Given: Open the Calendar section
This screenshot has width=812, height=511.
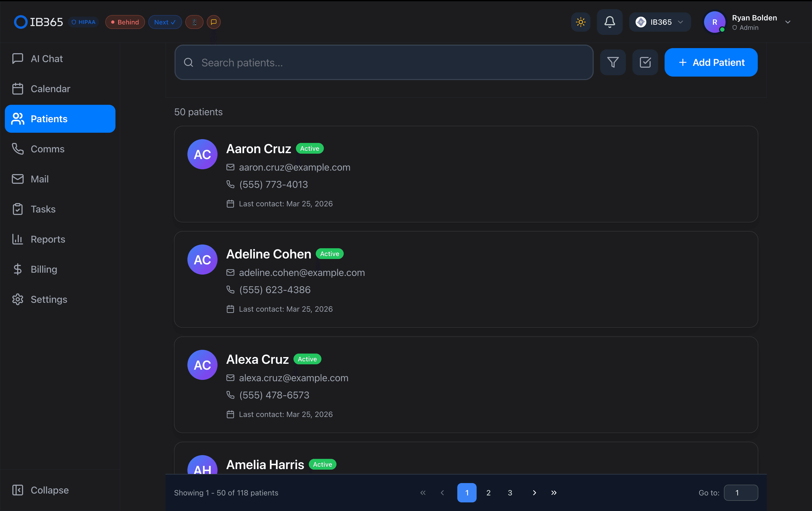Looking at the screenshot, I should (50, 89).
